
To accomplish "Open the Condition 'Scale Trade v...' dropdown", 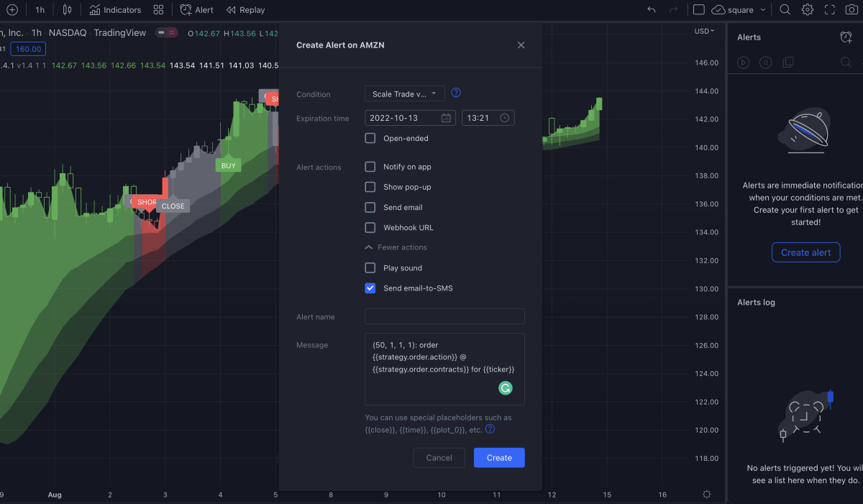I will point(405,93).
